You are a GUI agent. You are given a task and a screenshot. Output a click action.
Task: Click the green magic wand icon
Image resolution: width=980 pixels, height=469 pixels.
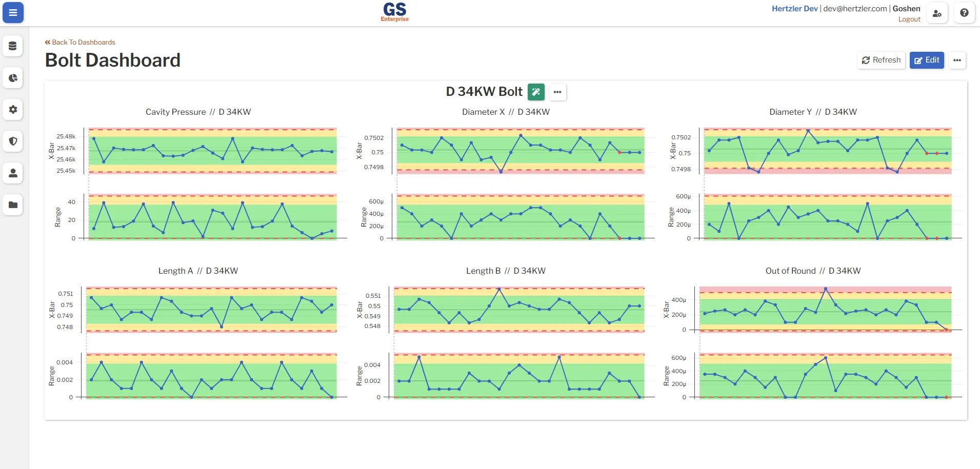tap(536, 92)
